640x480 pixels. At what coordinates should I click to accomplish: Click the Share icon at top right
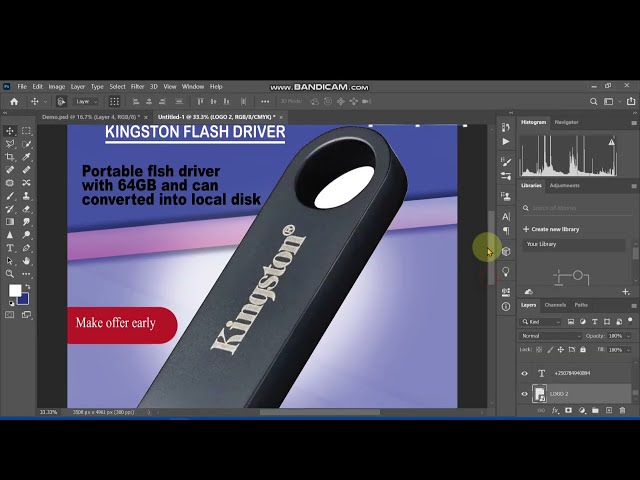click(631, 101)
